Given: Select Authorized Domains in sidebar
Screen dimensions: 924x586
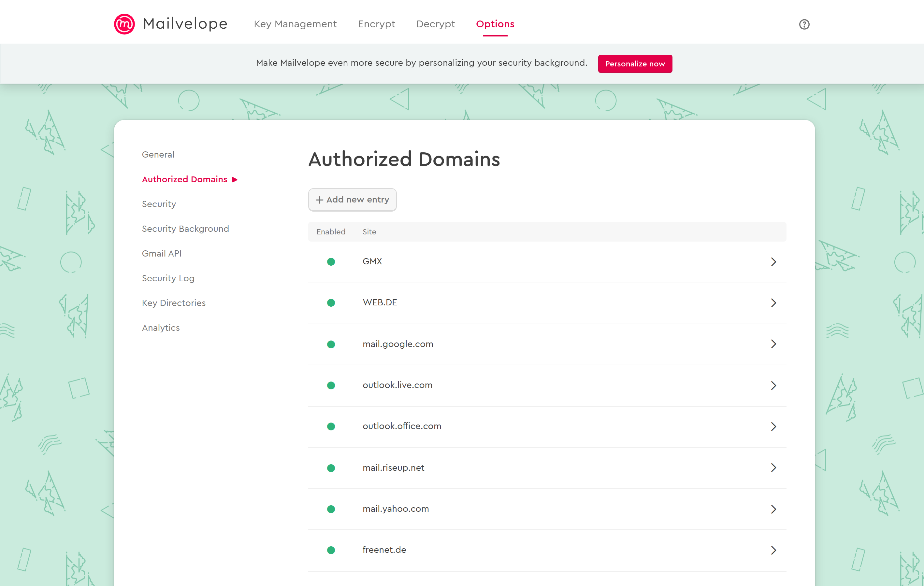Looking at the screenshot, I should click(184, 179).
